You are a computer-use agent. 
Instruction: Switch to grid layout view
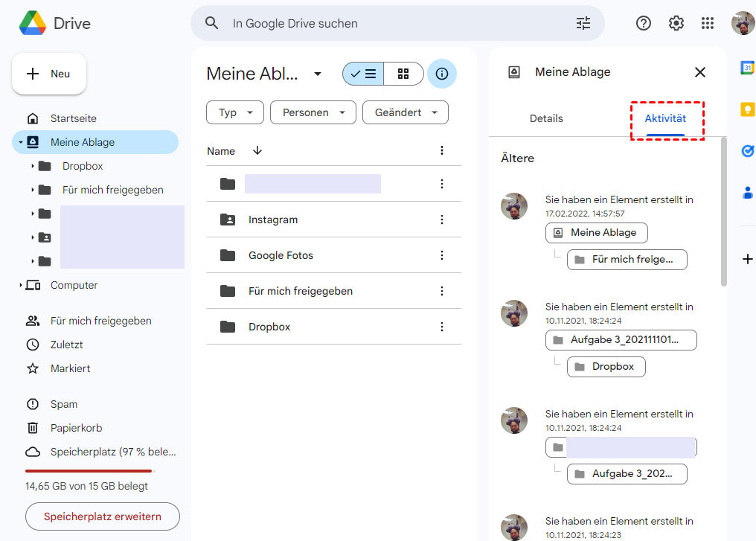(x=403, y=74)
